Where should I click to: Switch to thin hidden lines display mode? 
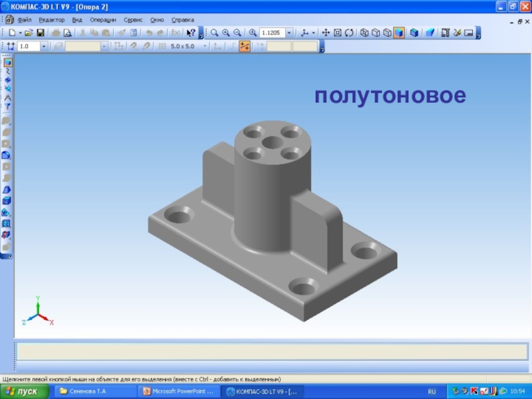coord(388,33)
